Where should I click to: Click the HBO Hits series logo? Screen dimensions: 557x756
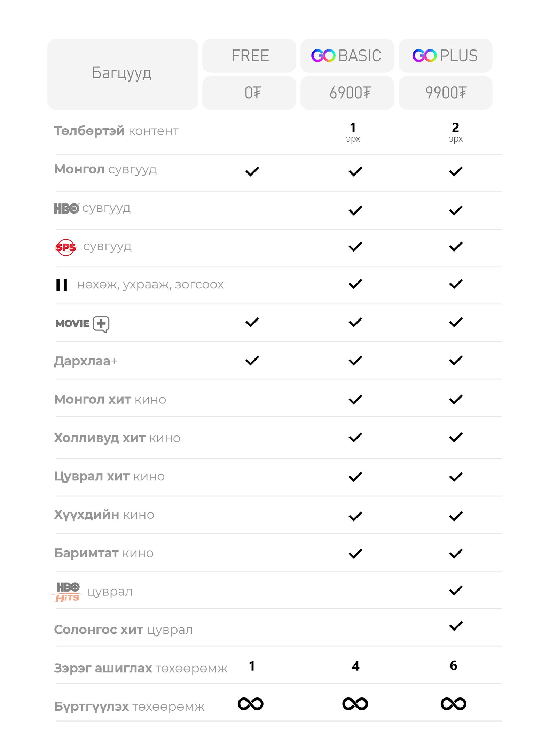pos(68,592)
